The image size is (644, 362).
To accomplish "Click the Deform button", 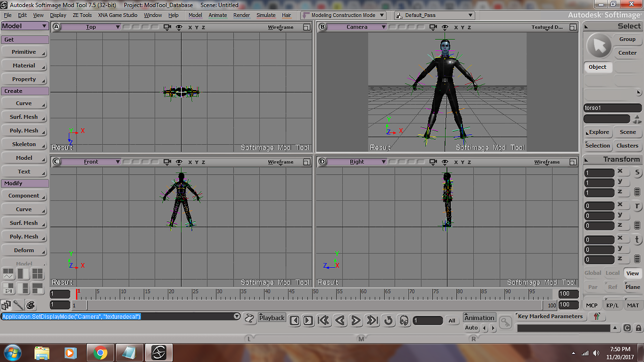I will tap(24, 250).
